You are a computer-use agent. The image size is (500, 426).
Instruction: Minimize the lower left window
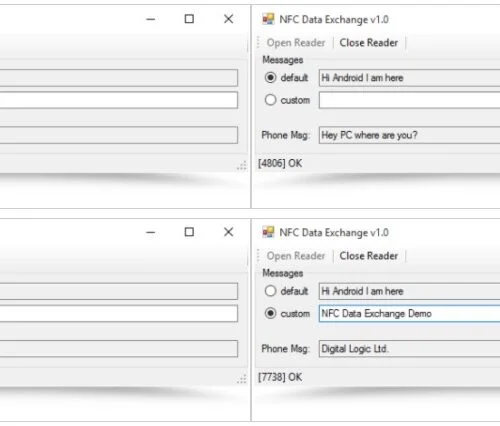(151, 232)
